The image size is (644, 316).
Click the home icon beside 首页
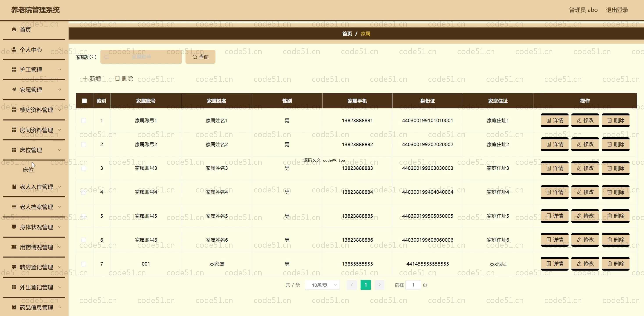[x=14, y=29]
